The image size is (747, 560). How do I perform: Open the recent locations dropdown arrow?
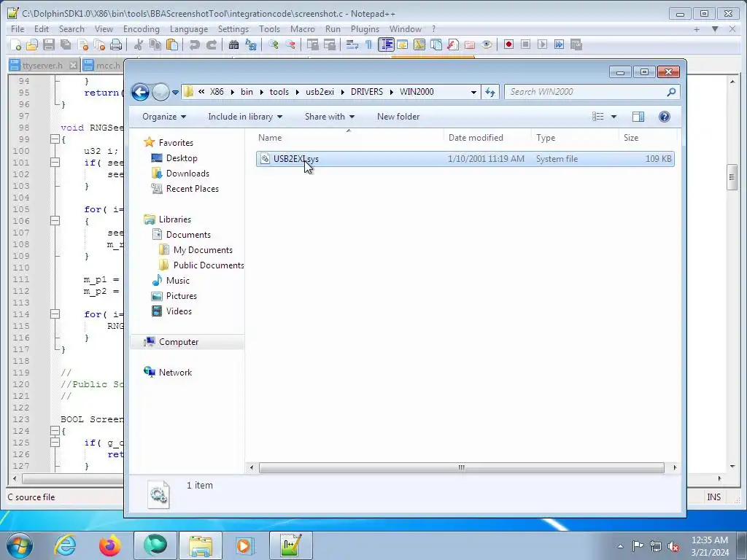pos(175,93)
